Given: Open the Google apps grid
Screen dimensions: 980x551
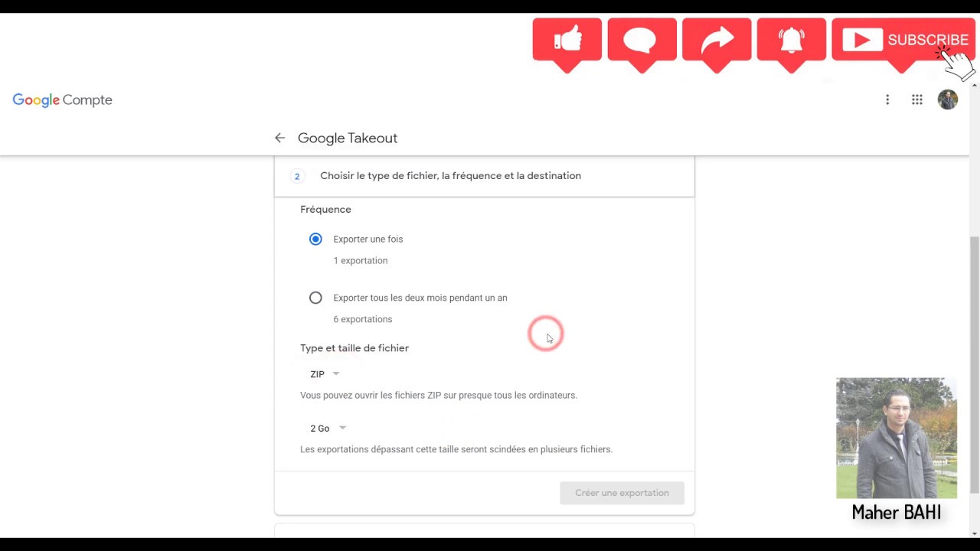Looking at the screenshot, I should point(917,99).
